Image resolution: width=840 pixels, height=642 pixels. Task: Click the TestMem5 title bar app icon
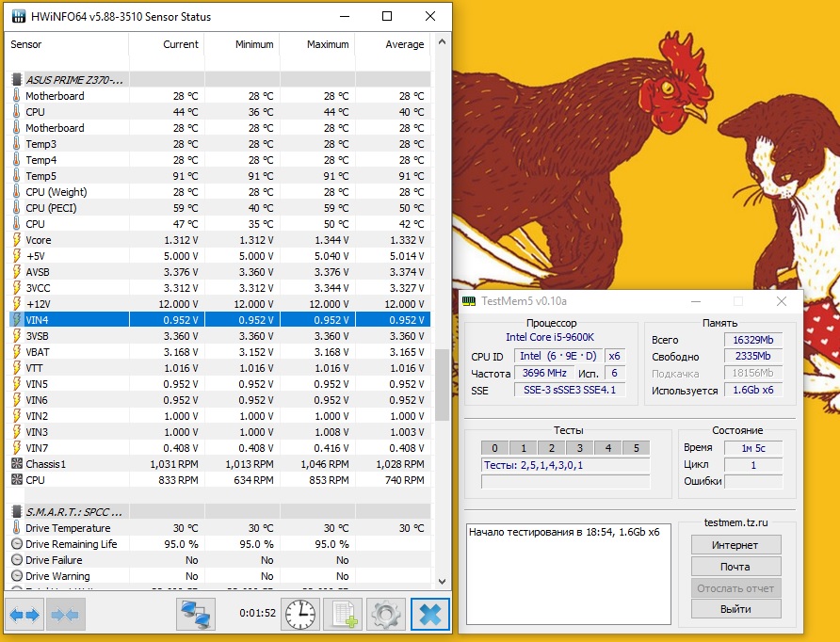tap(469, 301)
